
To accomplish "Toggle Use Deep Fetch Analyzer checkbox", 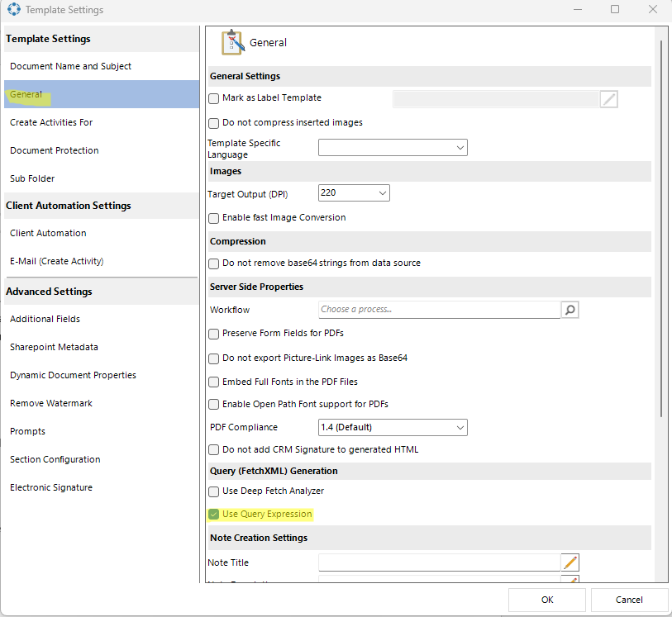I will pyautogui.click(x=214, y=491).
